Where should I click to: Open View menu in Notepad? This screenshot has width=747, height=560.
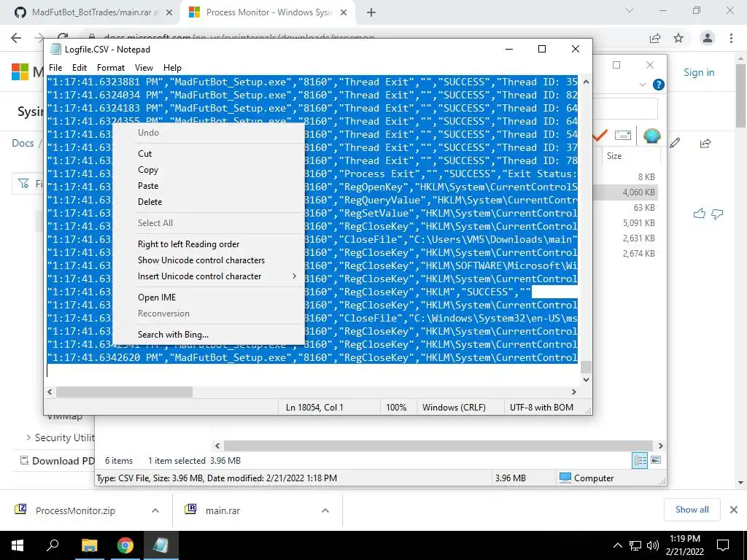144,68
